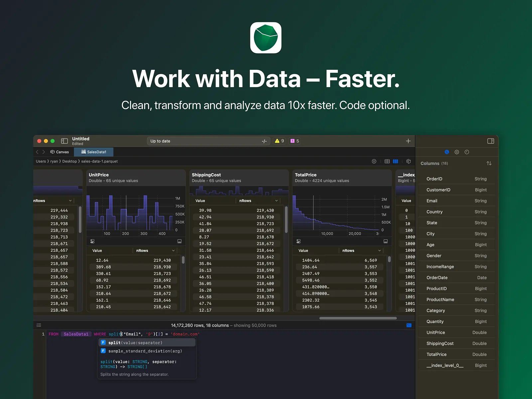The height and width of the screenshot is (399, 532).
Task: Click sales-data-1.parquet in breadcrumb
Action: [99, 161]
